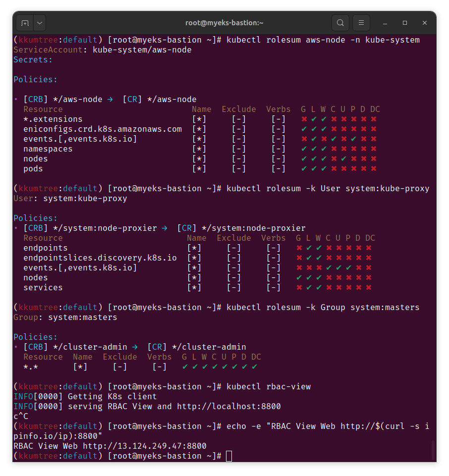
Task: Open the terminal search tool
Action: [x=340, y=23]
